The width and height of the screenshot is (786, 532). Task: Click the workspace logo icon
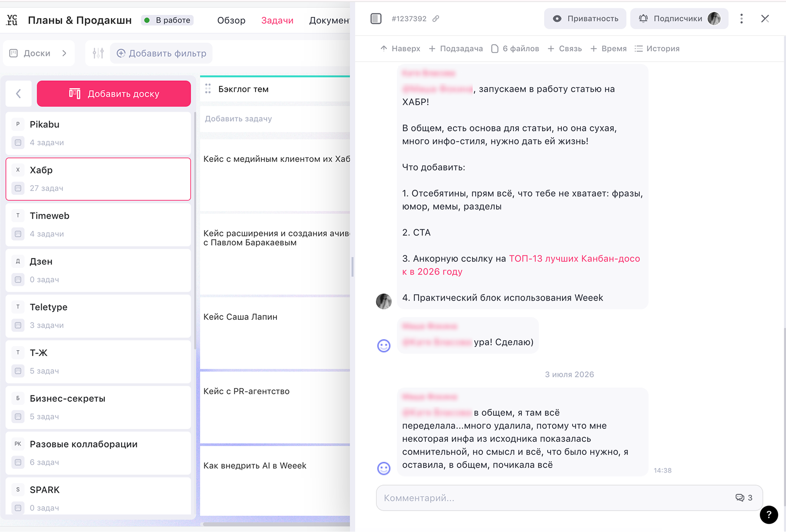(12, 20)
